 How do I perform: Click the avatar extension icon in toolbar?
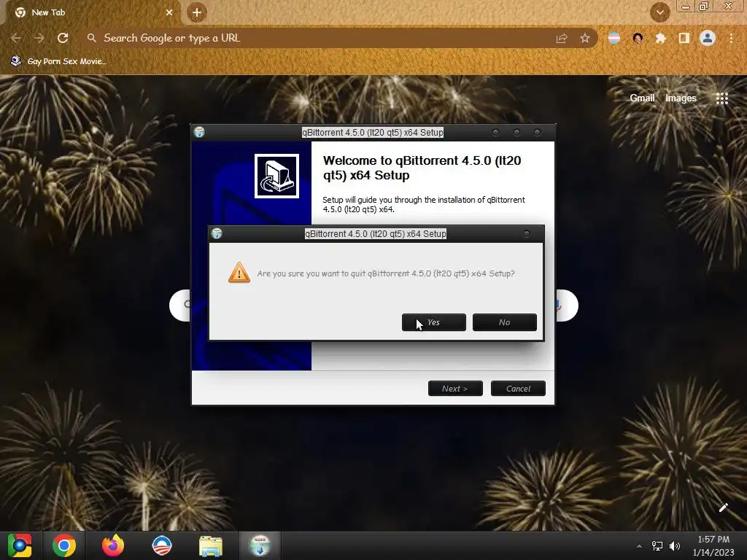[x=638, y=38]
